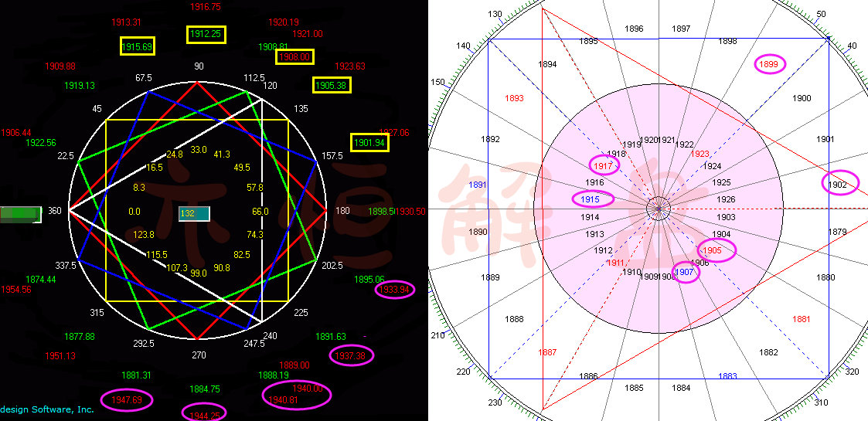Click the green value 1908.81

coord(274,46)
